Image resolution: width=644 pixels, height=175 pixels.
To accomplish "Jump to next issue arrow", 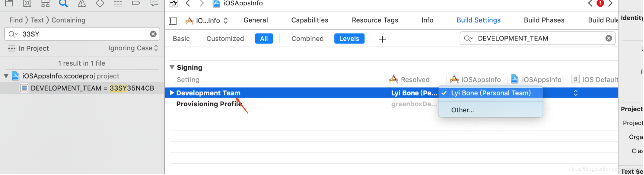I will [611, 3].
